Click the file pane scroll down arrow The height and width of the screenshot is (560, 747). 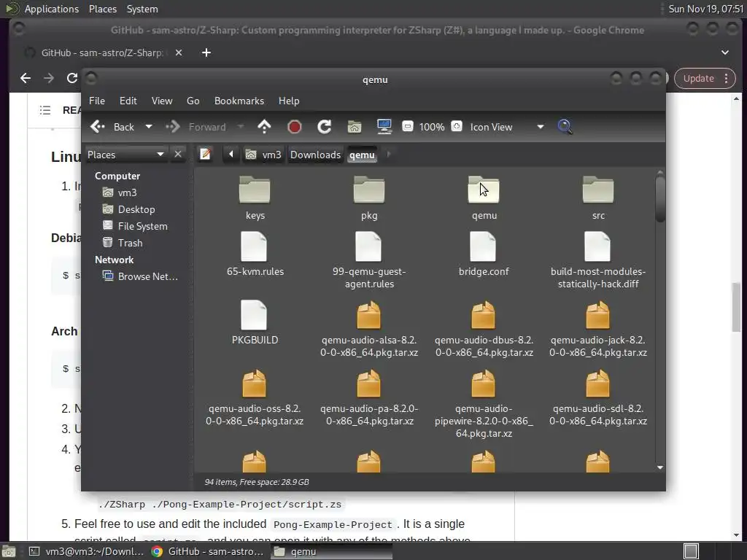pos(659,467)
